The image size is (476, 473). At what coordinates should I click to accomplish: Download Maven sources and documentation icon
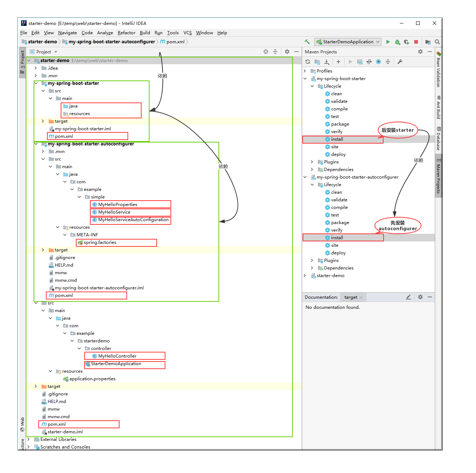tap(326, 62)
